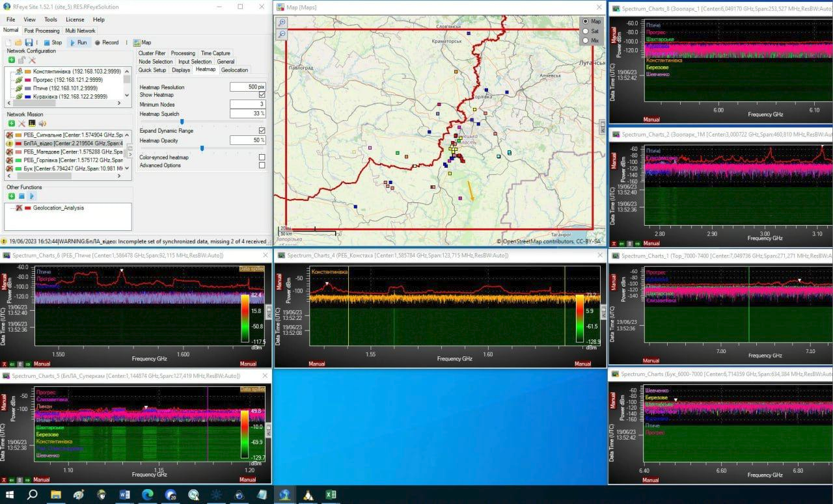Select the Sat map radio button

point(585,31)
